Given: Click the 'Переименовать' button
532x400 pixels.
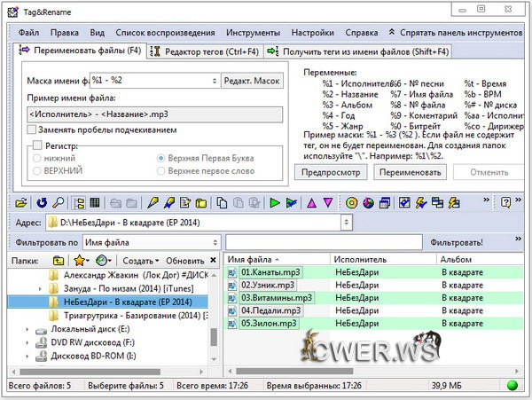Looking at the screenshot, I should 409,172.
